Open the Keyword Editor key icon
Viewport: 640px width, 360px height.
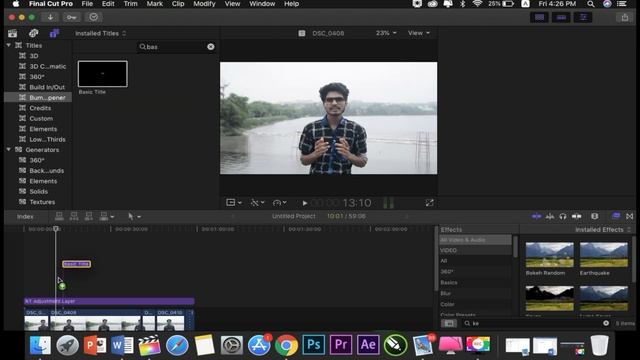pos(71,17)
